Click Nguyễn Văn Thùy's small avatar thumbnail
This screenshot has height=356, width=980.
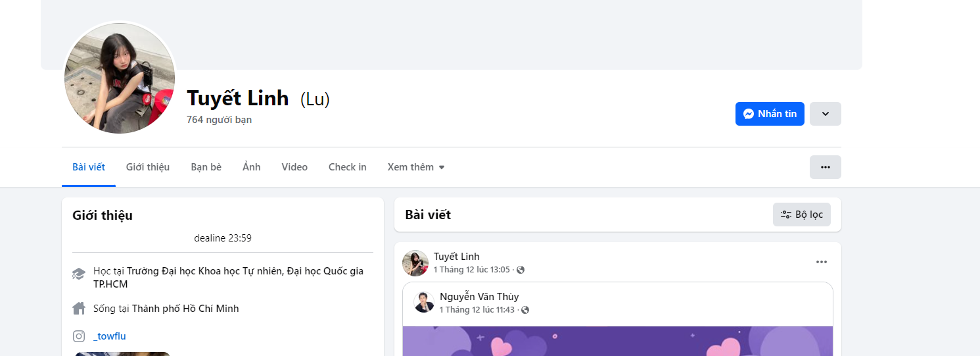pyautogui.click(x=424, y=302)
